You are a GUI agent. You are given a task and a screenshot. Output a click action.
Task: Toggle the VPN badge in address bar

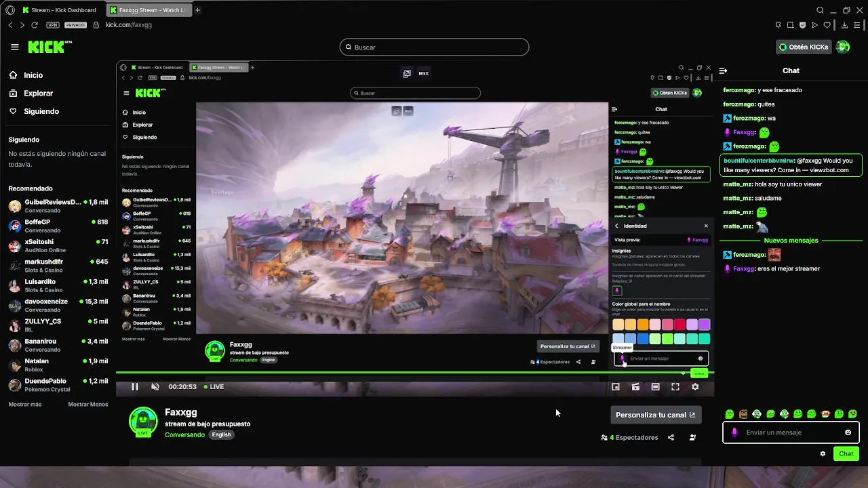point(53,24)
